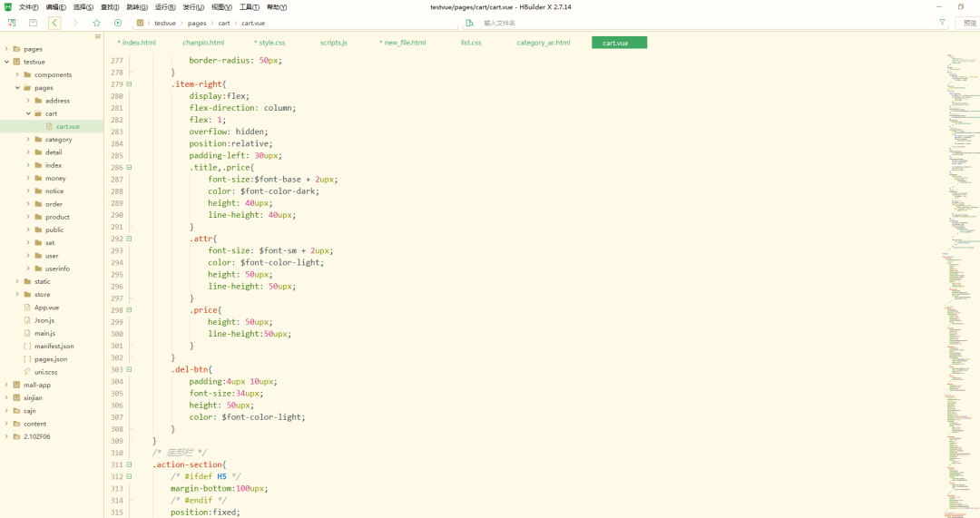Switch to the category_ar.html tab
The width and height of the screenshot is (980, 518).
click(544, 43)
